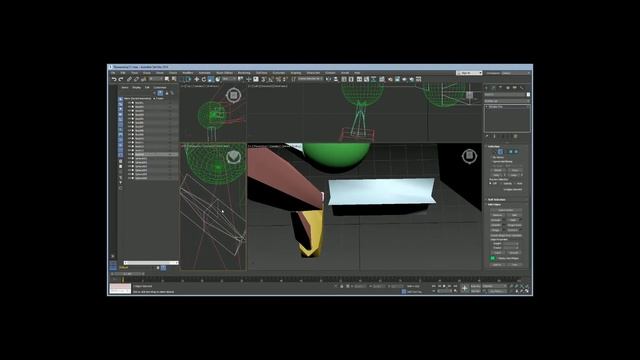
Task: Click the Insert Vertex button
Action: pyautogui.click(x=506, y=210)
